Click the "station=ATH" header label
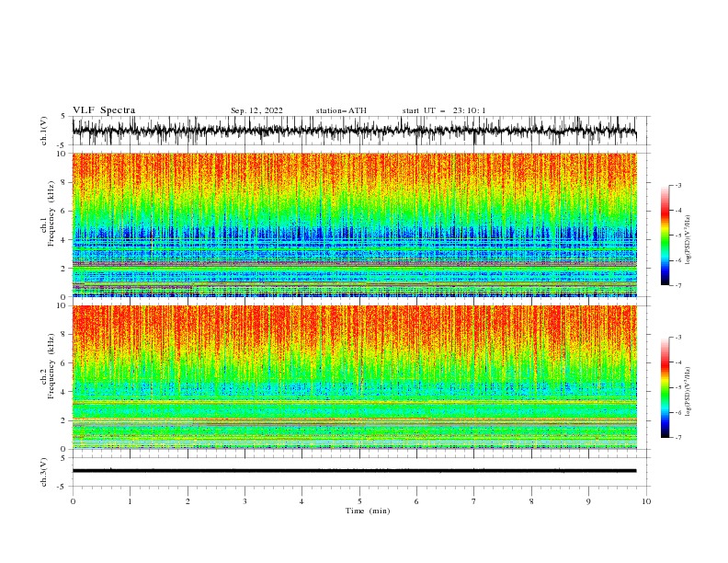Screen dimensions: 728x563 (x=341, y=110)
